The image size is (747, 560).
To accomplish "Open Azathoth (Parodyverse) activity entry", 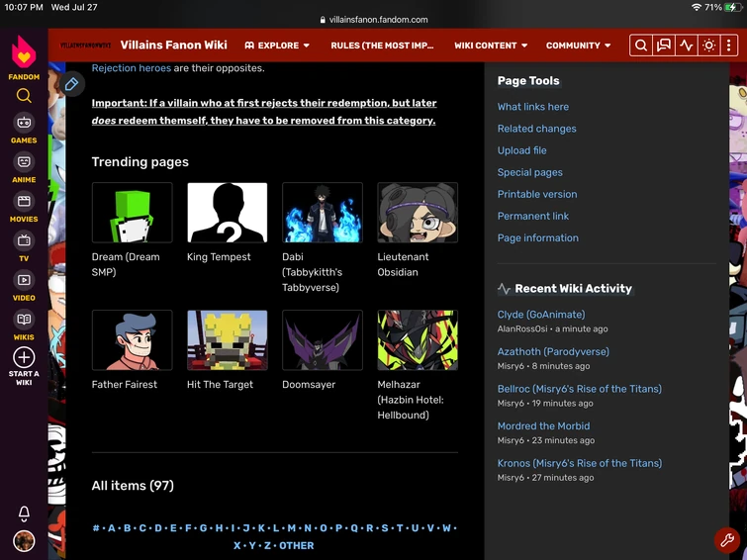I will (x=553, y=351).
